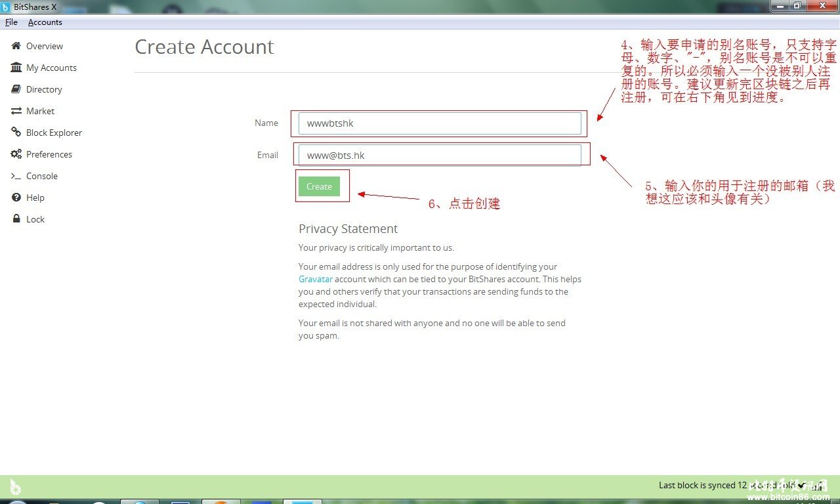
Task: Click BitShares logo in green status bar
Action: click(15, 487)
